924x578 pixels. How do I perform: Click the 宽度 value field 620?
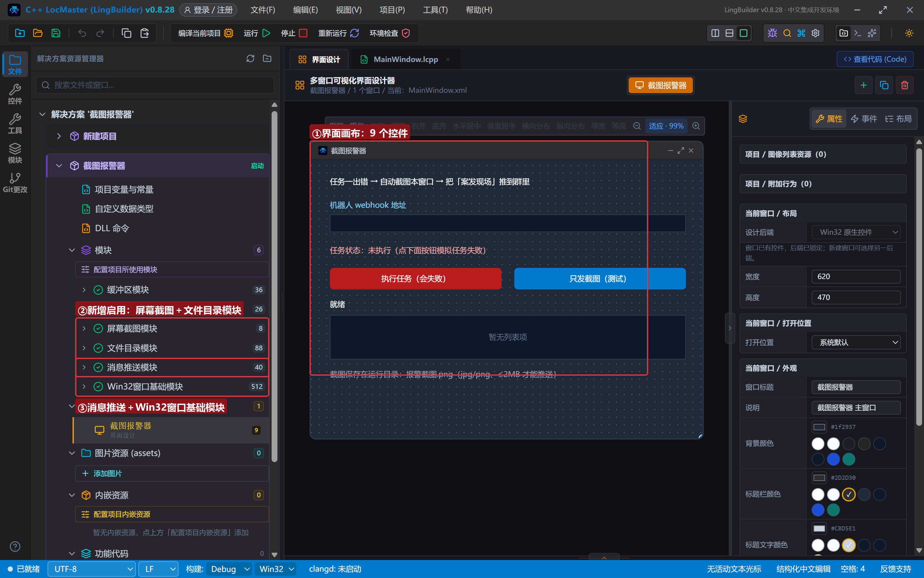click(856, 276)
